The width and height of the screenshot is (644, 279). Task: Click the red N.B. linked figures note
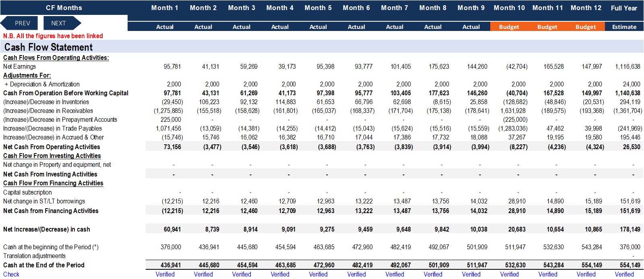point(53,36)
